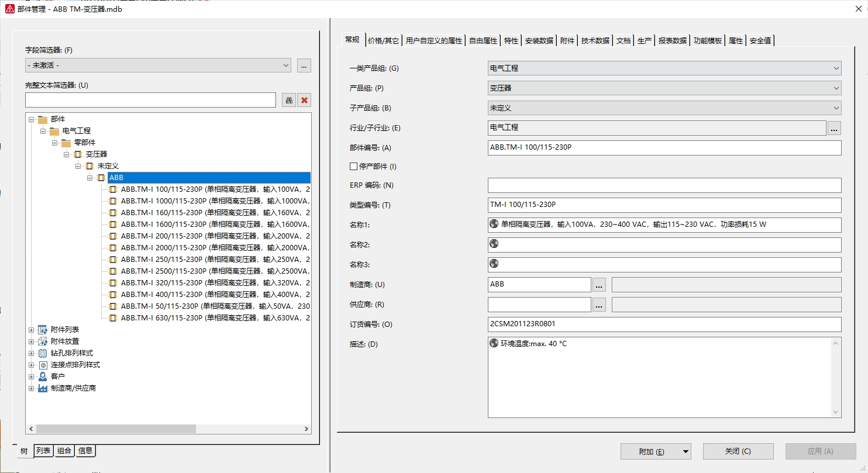868x473 pixels.
Task: Click the red X clear filter icon
Action: pos(304,101)
